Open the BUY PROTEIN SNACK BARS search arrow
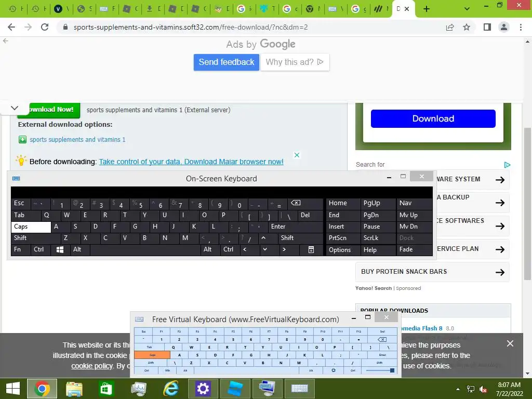 500,272
